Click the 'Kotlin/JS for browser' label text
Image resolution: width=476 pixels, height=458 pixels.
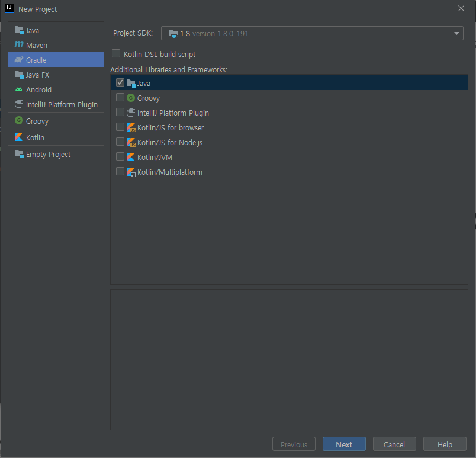click(171, 127)
